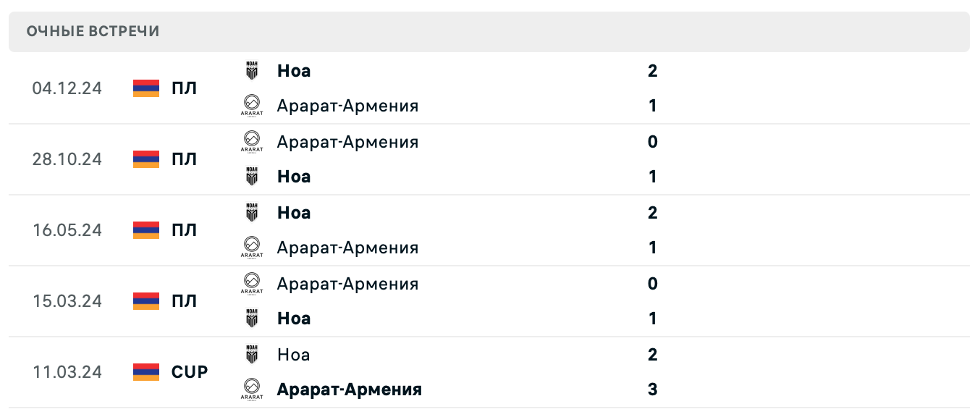Click the Арарат-Армения emblem in the 28.10.24 row

pos(251,142)
